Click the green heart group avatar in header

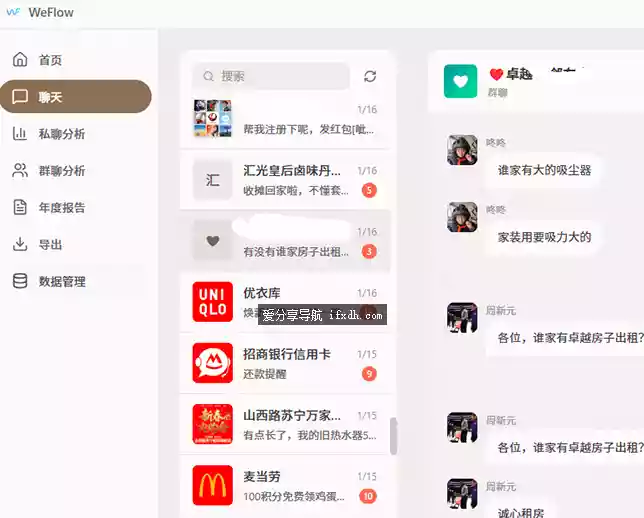[x=460, y=81]
